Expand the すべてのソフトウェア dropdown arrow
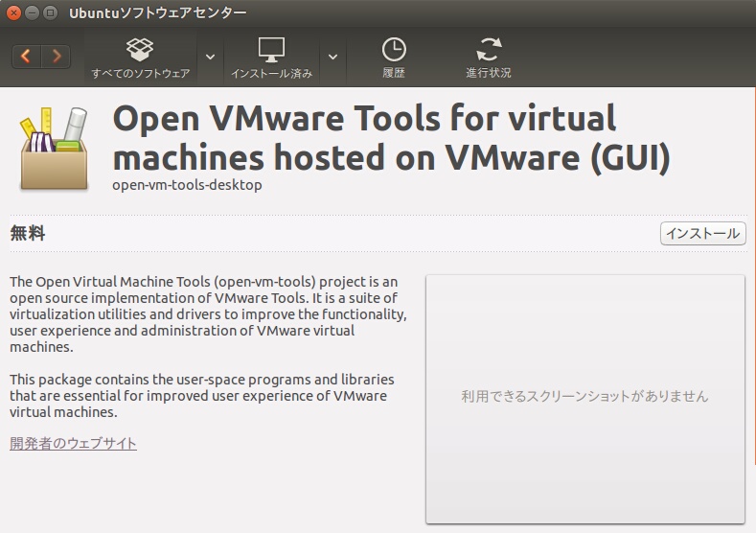756x533 pixels. pos(210,57)
